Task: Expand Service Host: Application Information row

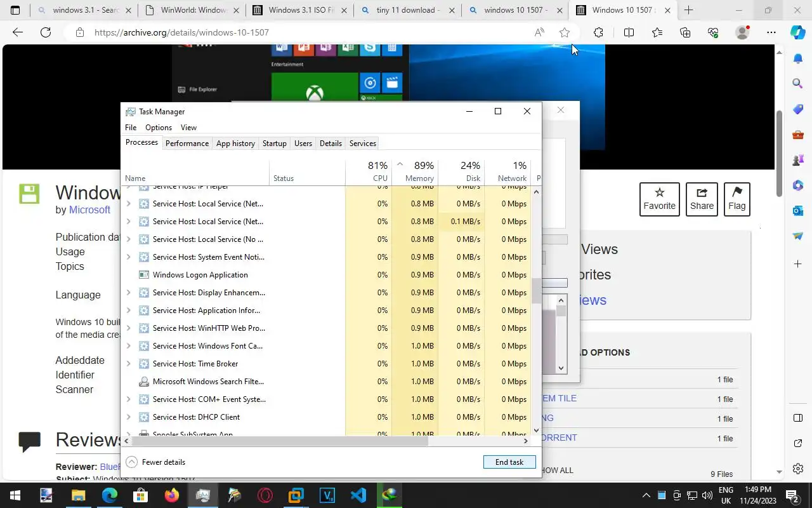Action: point(129,311)
